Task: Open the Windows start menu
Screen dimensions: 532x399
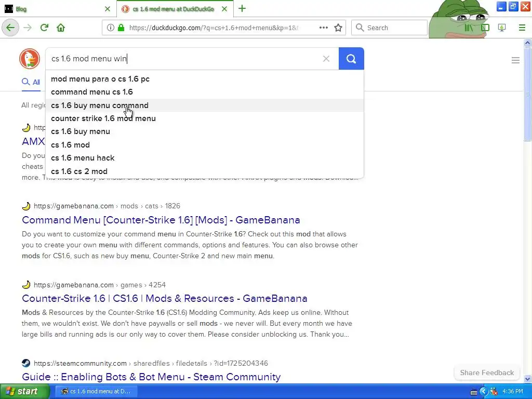Action: click(x=24, y=391)
